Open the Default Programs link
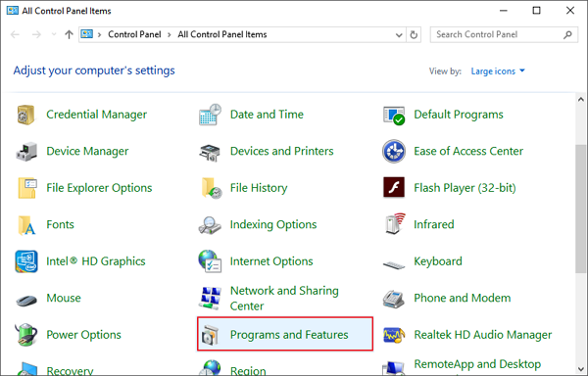 459,115
